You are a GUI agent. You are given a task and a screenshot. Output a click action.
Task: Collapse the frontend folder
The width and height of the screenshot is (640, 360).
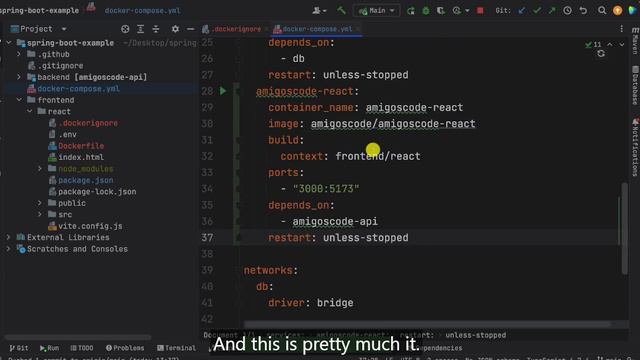(19, 100)
